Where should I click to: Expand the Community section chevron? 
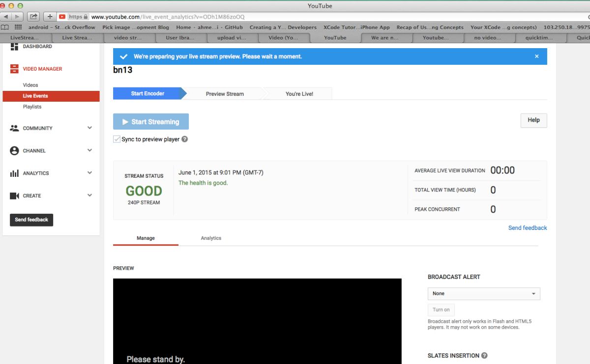point(89,128)
